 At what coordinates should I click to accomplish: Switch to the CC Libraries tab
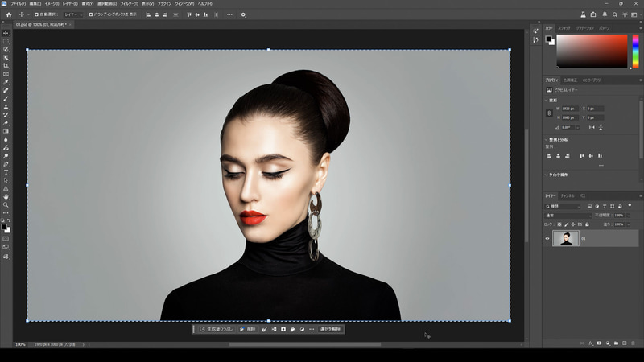click(x=592, y=80)
